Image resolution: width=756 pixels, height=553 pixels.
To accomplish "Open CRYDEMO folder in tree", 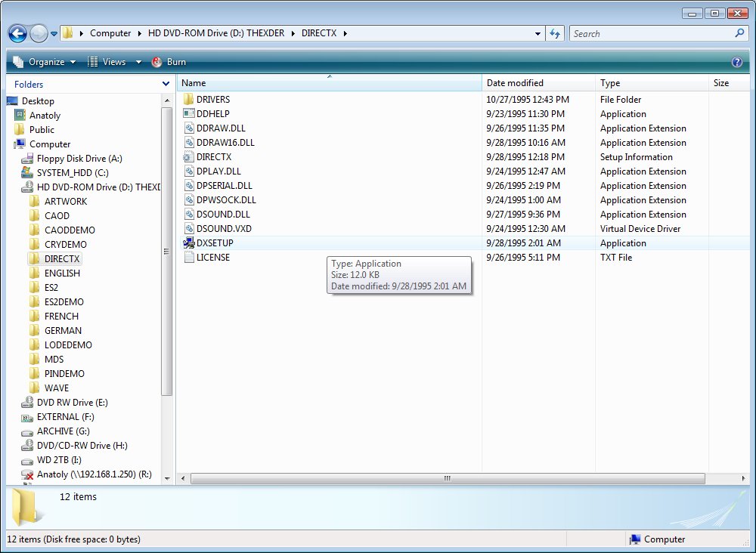I will pyautogui.click(x=66, y=244).
